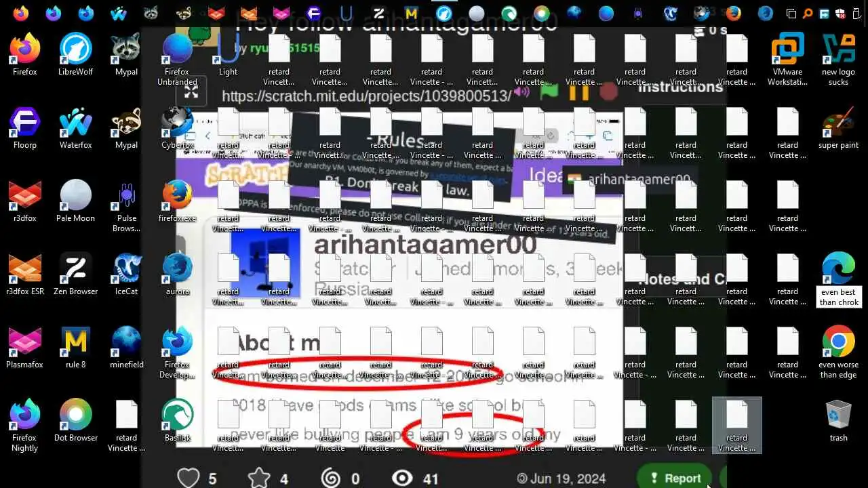868x488 pixels.
Task: Select the Pulse Browser desktop icon
Action: [x=126, y=205]
